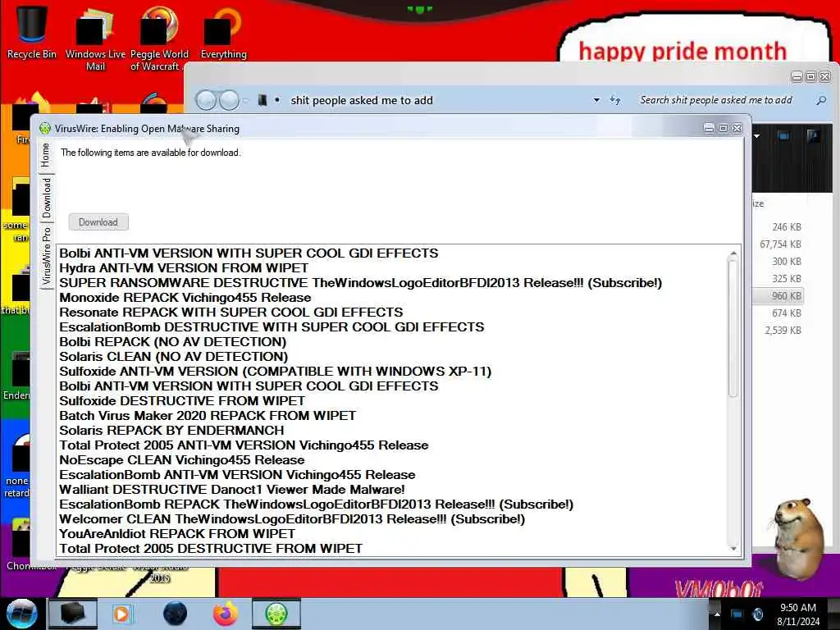Image resolution: width=840 pixels, height=630 pixels.
Task: Open the Explorer recent pages dropdown
Action: [245, 100]
